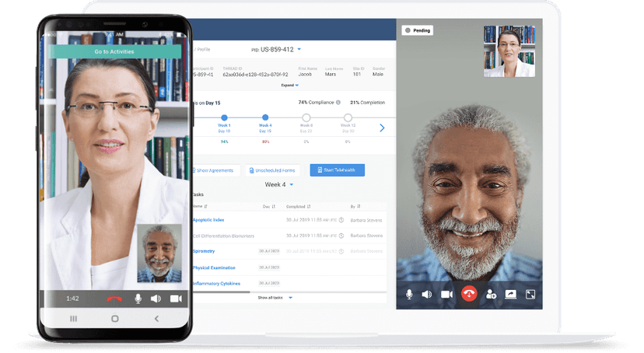644x353 pixels.
Task: Click the Start Telehealth button
Action: [x=337, y=170]
